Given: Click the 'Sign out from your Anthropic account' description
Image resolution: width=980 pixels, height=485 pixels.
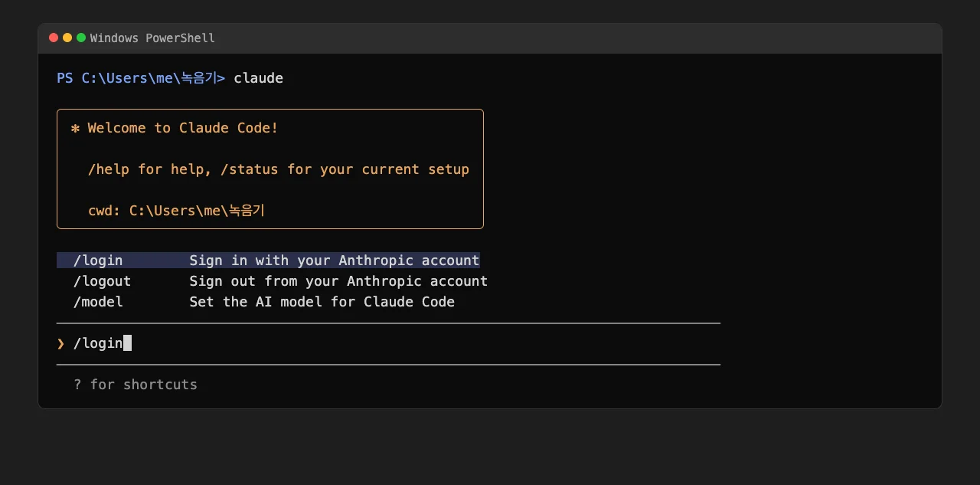Looking at the screenshot, I should (338, 281).
